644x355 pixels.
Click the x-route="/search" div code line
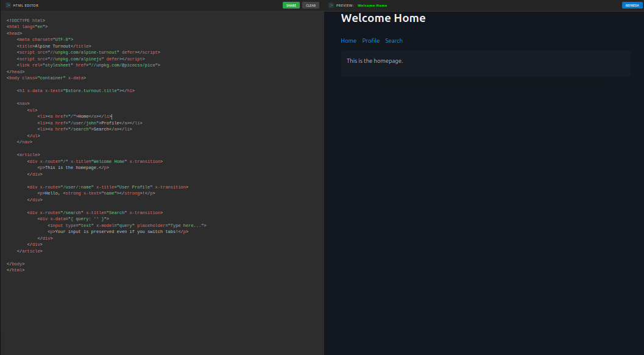click(94, 212)
